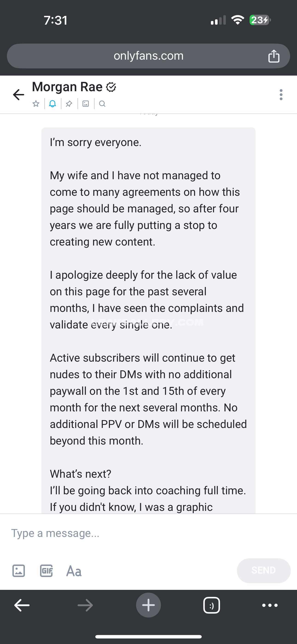Add chat to favorites with star icon

click(x=36, y=103)
